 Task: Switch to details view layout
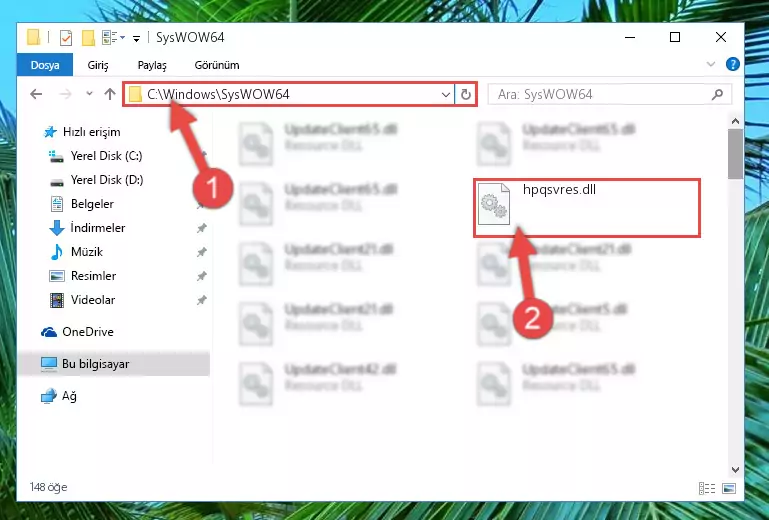706,488
